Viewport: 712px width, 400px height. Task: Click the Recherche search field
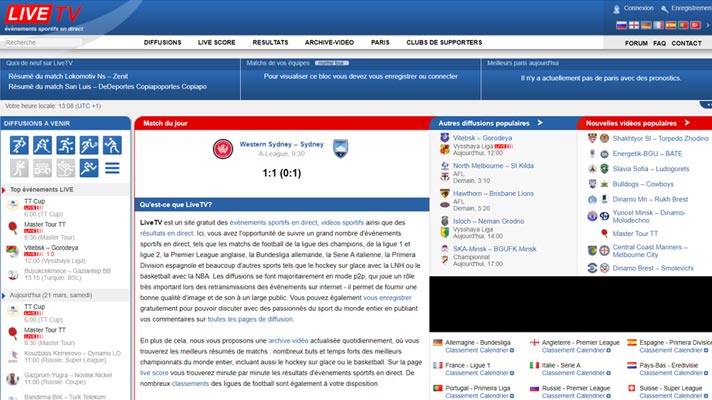(42, 42)
